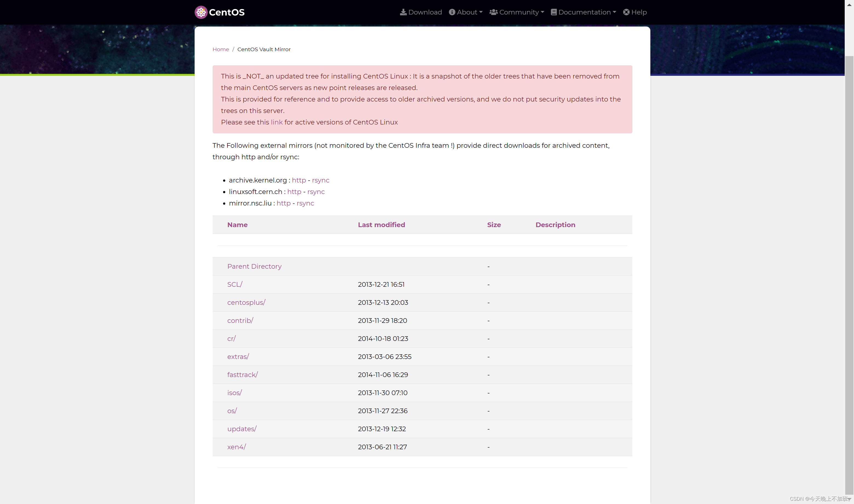The image size is (854, 504).
Task: Click the About info circle icon
Action: click(x=452, y=12)
